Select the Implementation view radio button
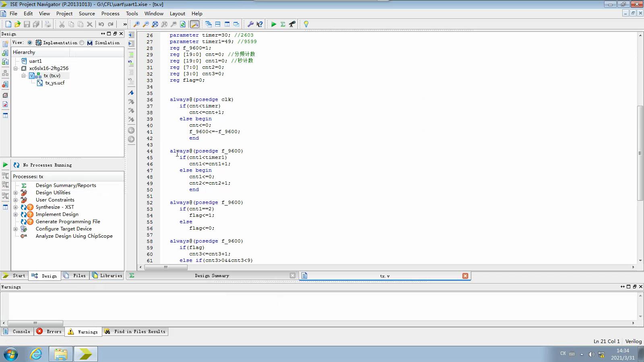The width and height of the screenshot is (644, 362). 30,43
